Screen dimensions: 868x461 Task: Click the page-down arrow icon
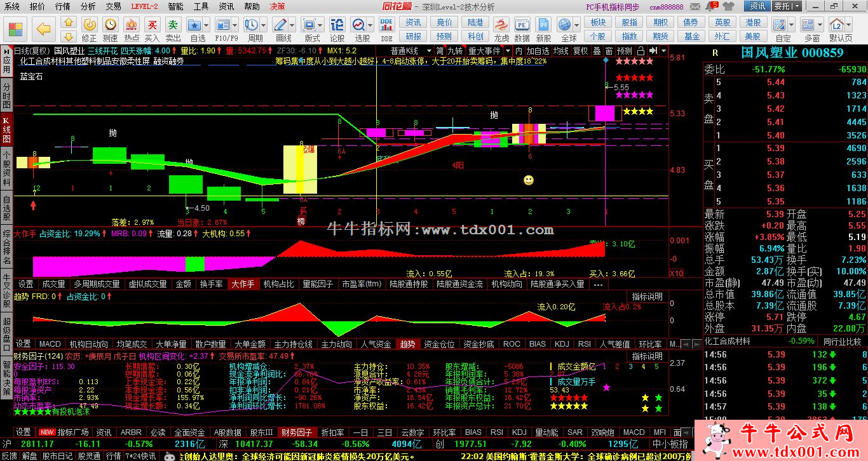coord(69,36)
